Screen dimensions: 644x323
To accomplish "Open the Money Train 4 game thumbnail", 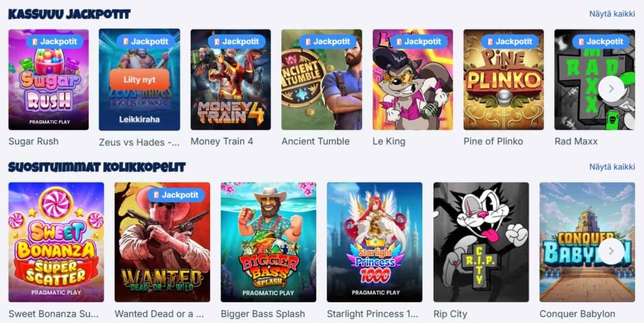I will [x=230, y=79].
